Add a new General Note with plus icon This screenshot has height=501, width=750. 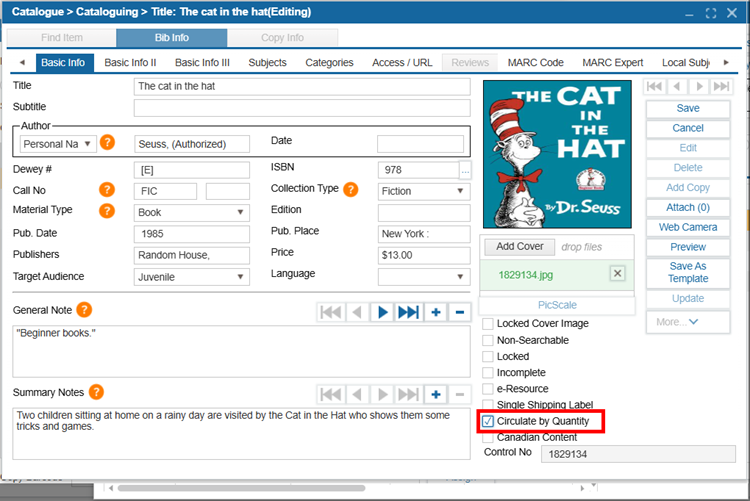pos(436,312)
